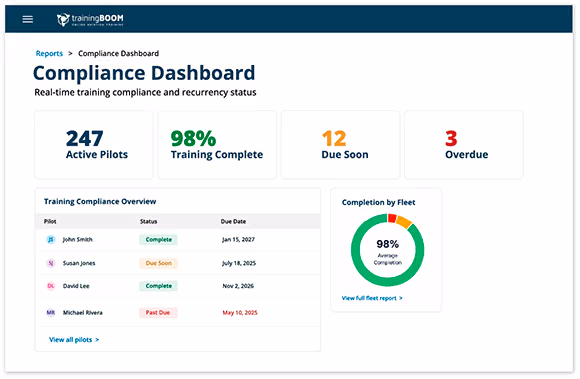Viewport: 580px width, 379px height.
Task: Open the 12 Due Soon card
Action: (x=340, y=145)
